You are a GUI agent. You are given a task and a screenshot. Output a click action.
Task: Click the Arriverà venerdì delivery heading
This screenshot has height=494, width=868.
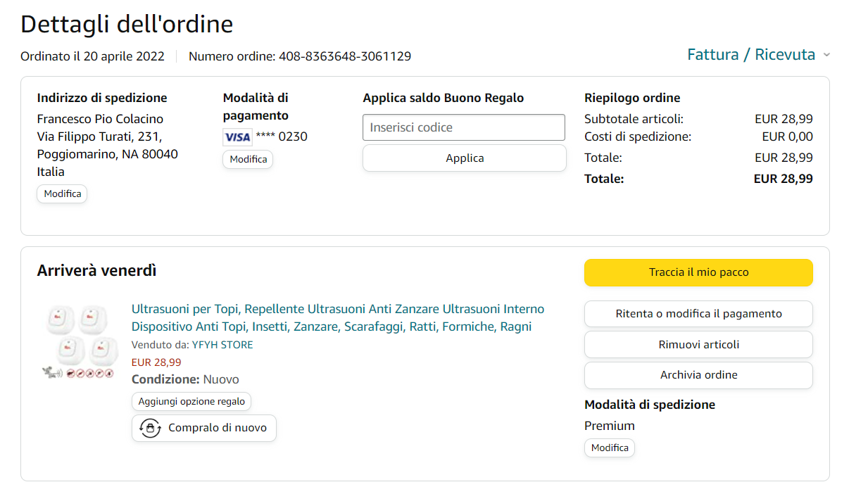[x=96, y=270]
